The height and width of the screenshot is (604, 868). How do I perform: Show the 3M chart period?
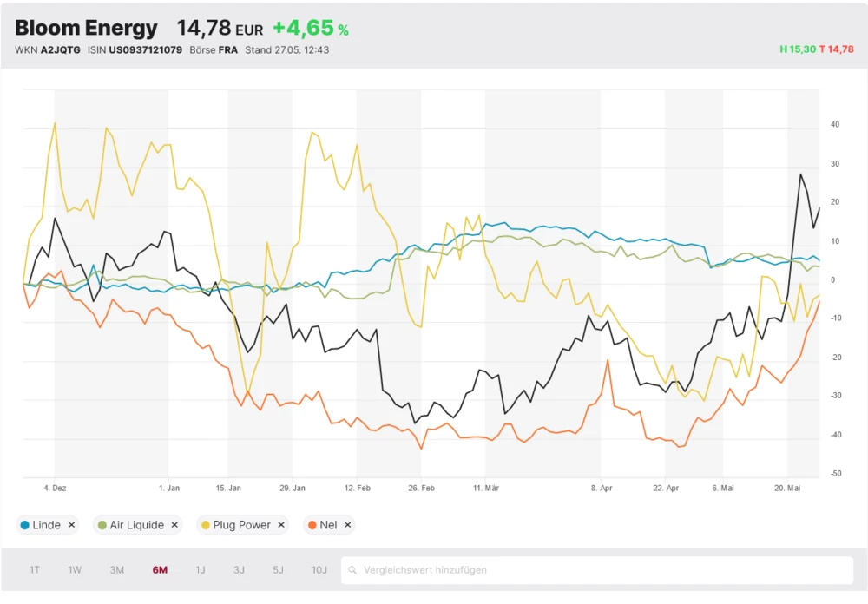pos(117,570)
